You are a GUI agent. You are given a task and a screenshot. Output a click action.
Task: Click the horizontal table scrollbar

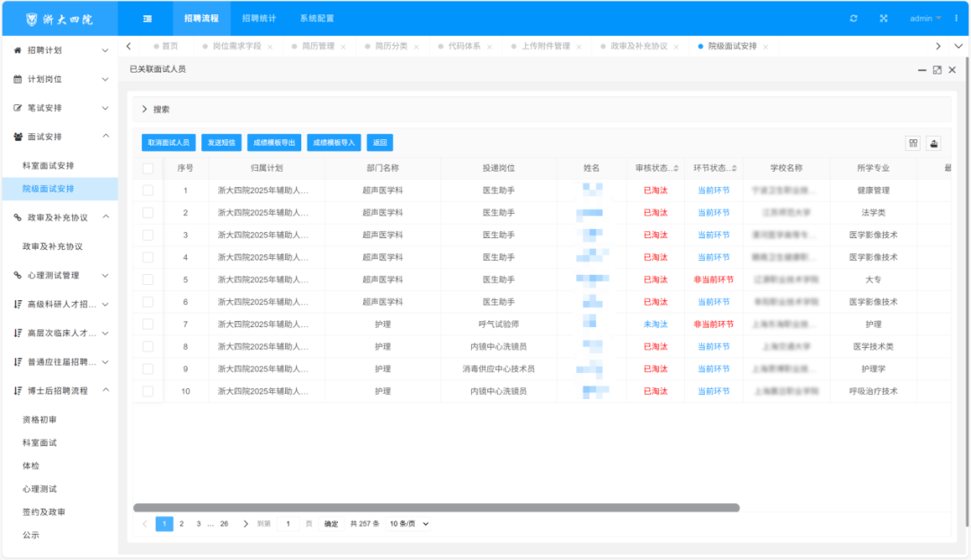tap(437, 507)
